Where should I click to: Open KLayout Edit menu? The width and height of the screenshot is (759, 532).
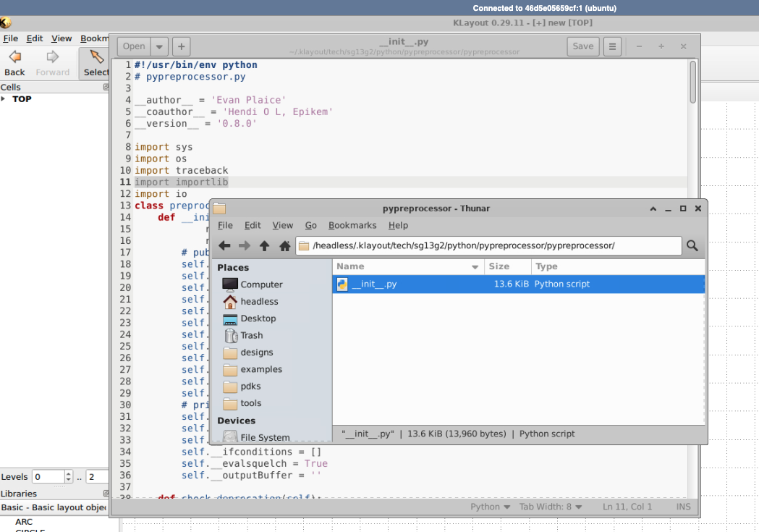click(x=34, y=38)
